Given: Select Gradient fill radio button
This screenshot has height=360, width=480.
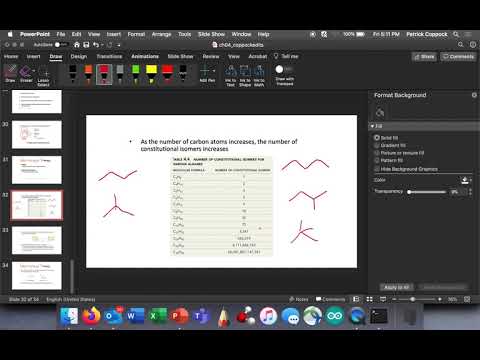Looking at the screenshot, I should pos(377,145).
